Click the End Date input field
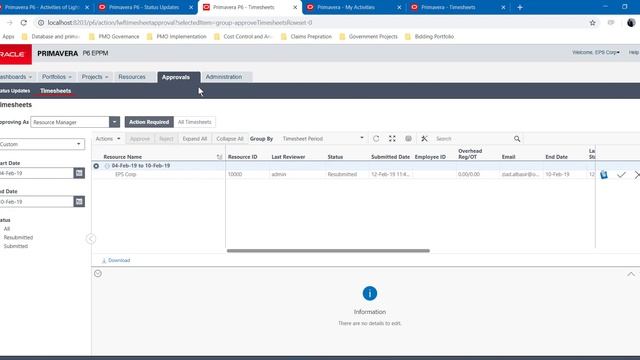Viewport: 640px width, 360px height. coord(37,202)
